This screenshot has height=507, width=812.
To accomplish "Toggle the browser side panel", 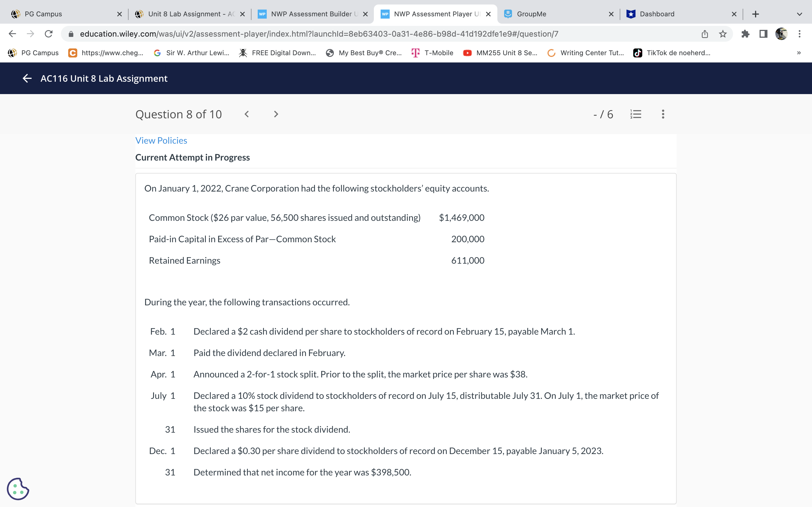I will click(763, 34).
